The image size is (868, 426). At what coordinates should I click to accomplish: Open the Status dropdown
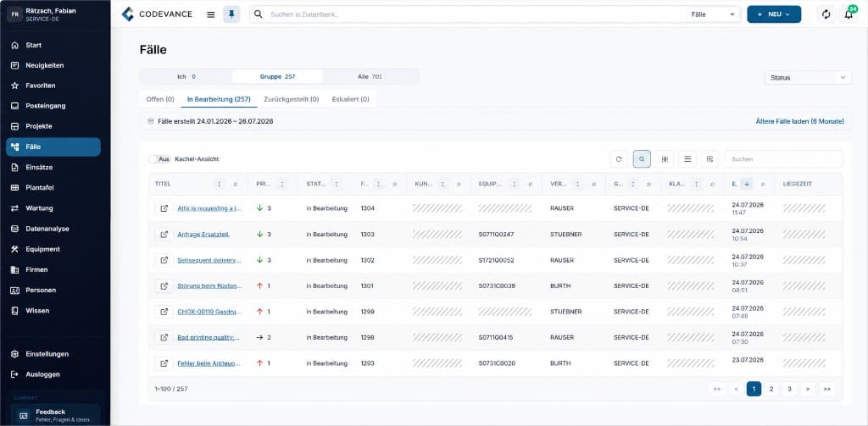pyautogui.click(x=808, y=77)
